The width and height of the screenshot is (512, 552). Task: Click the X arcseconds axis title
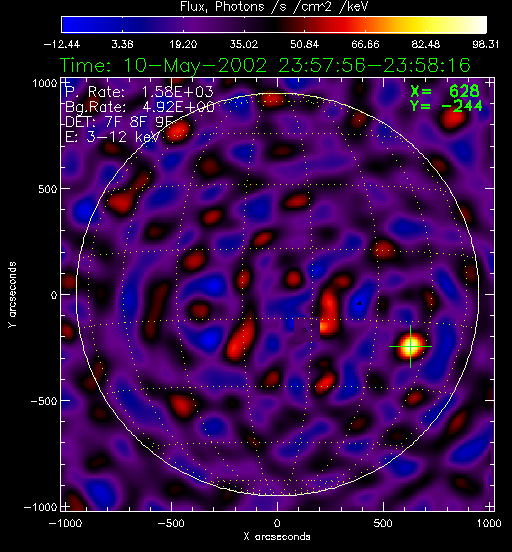point(277,537)
